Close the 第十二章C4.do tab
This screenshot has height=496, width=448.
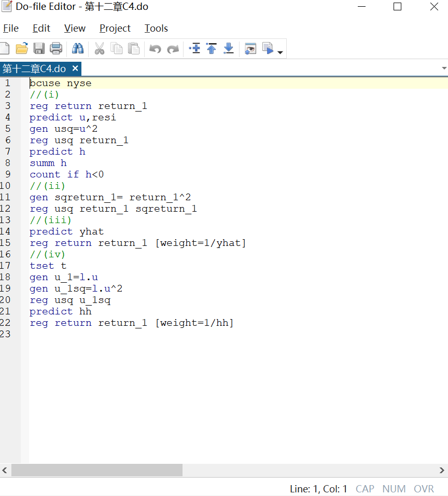click(75, 68)
